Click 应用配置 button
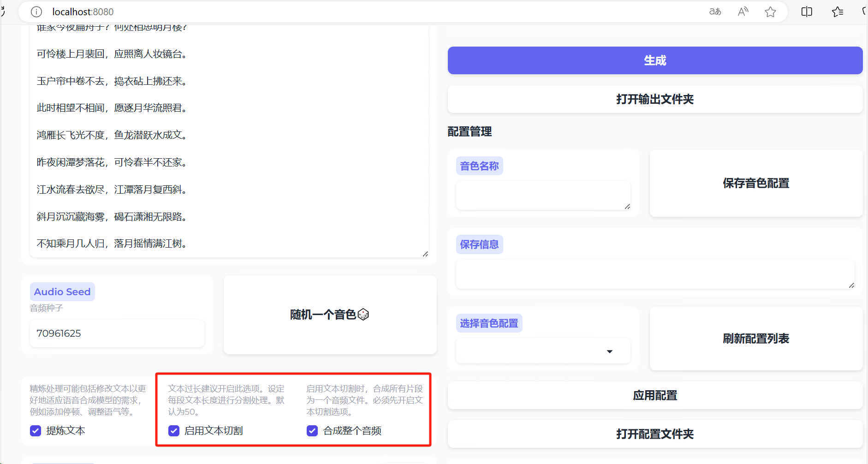This screenshot has width=868, height=464. pyautogui.click(x=655, y=395)
